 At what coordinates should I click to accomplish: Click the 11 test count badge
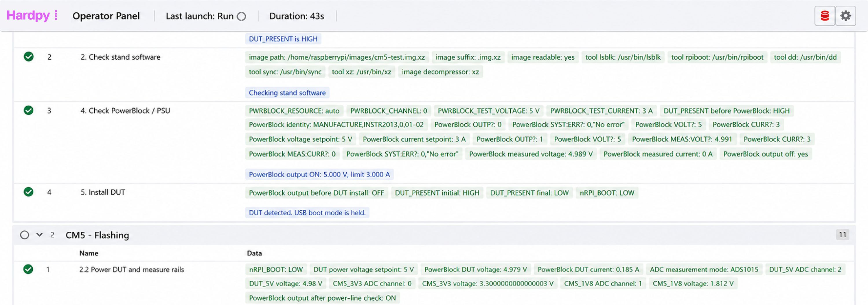[842, 235]
